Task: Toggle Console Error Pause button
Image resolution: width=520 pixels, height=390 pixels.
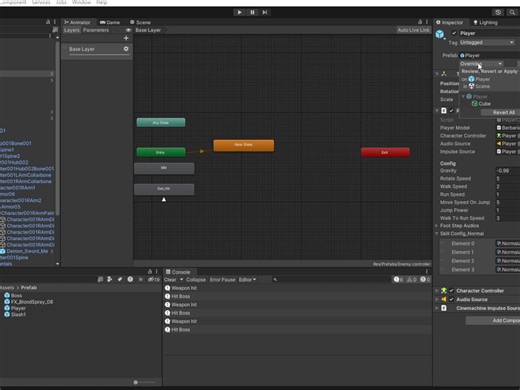Action: tap(222, 280)
